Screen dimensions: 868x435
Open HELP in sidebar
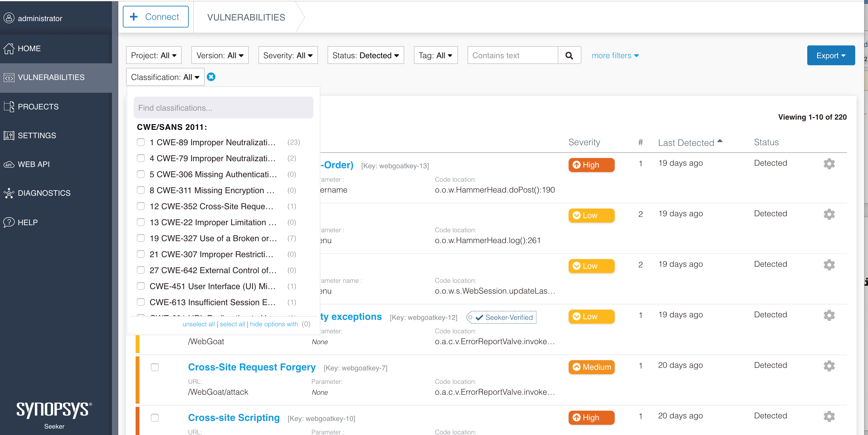point(56,222)
